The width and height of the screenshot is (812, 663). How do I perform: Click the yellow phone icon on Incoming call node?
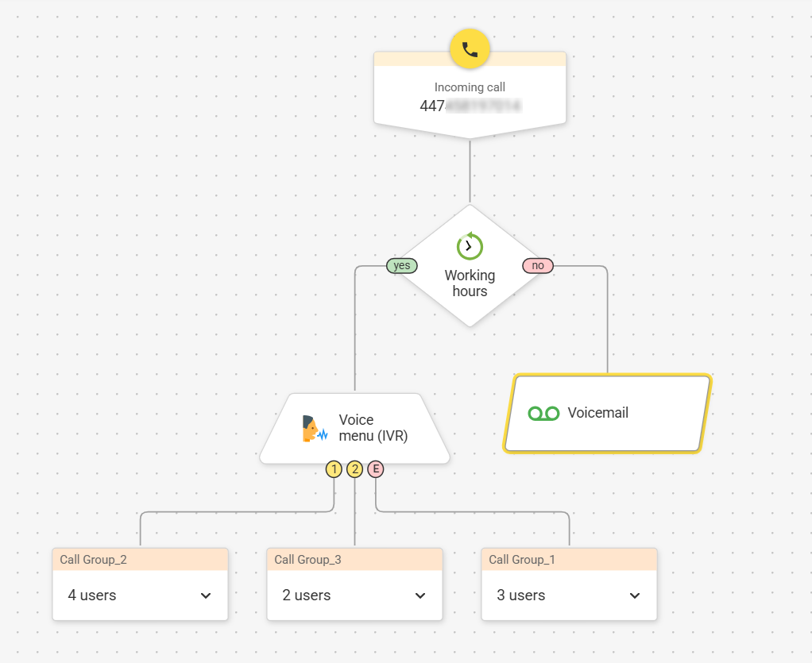470,48
